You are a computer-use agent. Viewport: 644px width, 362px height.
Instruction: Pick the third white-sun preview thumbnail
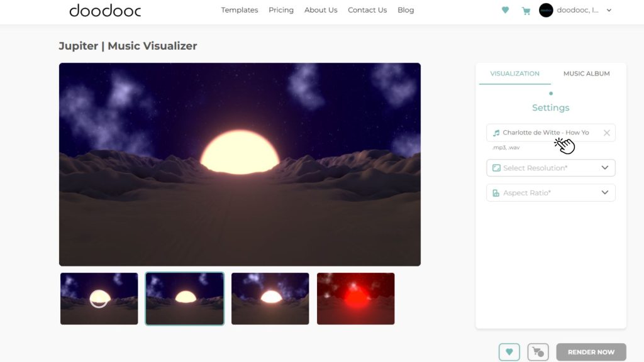pos(270,299)
